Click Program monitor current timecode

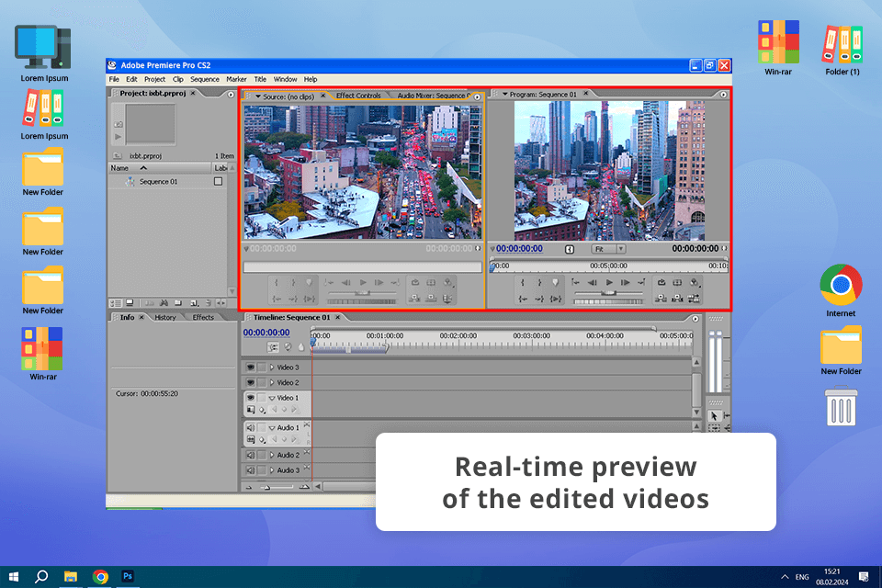point(519,249)
